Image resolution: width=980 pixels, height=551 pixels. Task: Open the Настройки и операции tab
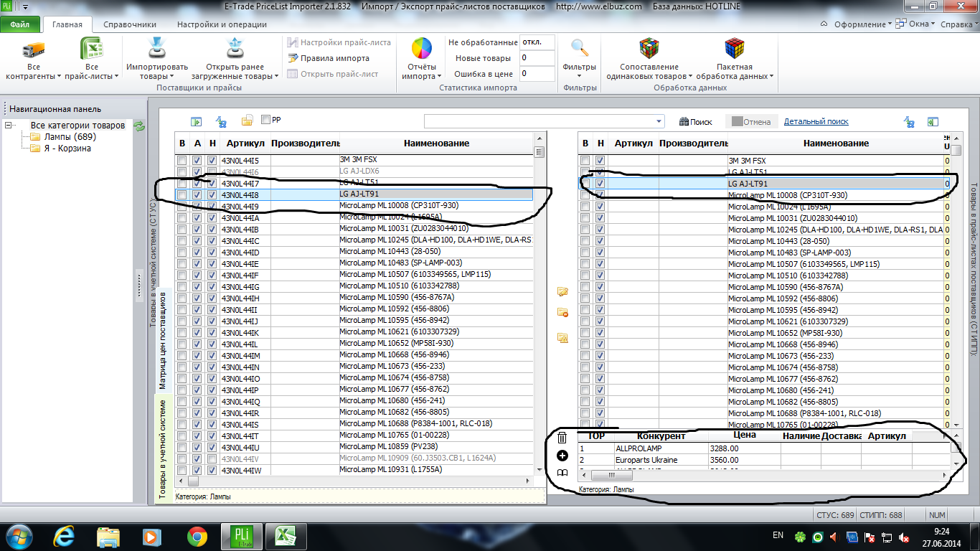(222, 24)
